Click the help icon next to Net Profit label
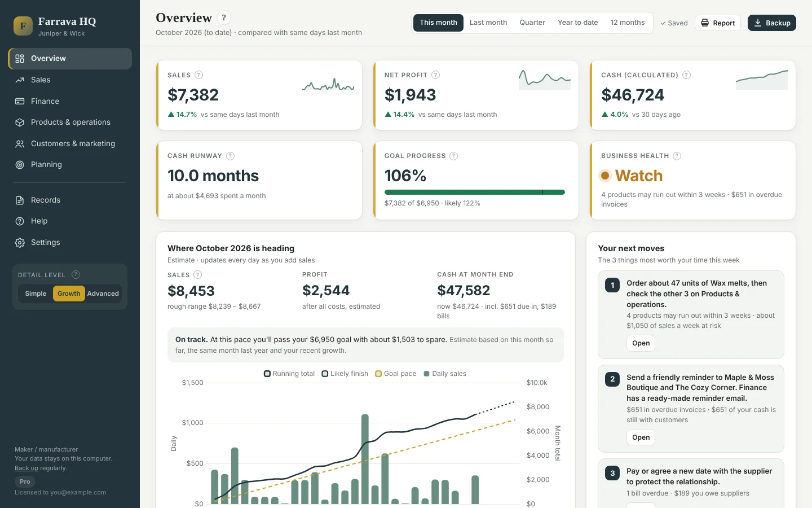 point(435,75)
